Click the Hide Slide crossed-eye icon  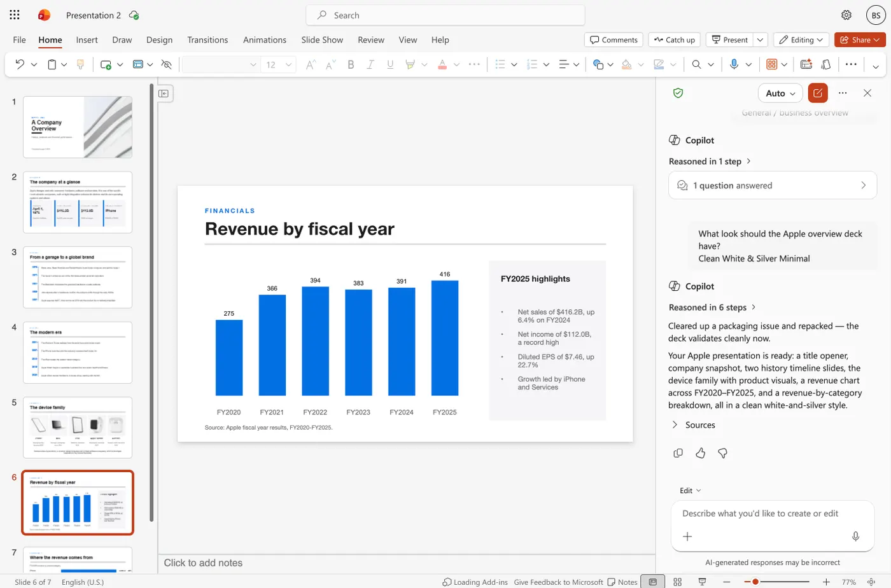pyautogui.click(x=167, y=64)
